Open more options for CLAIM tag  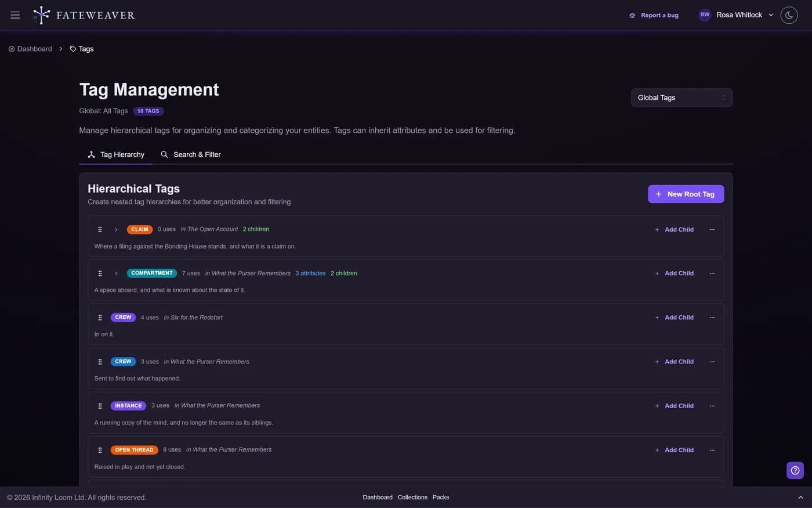coord(712,229)
